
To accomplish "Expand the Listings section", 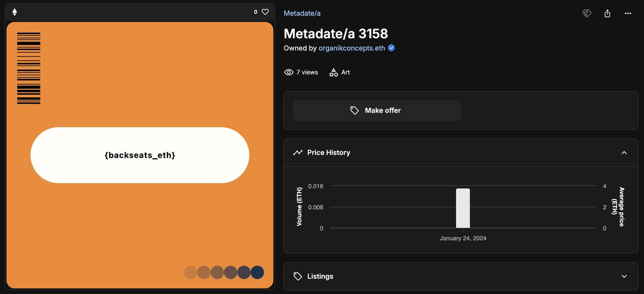I will click(x=624, y=276).
